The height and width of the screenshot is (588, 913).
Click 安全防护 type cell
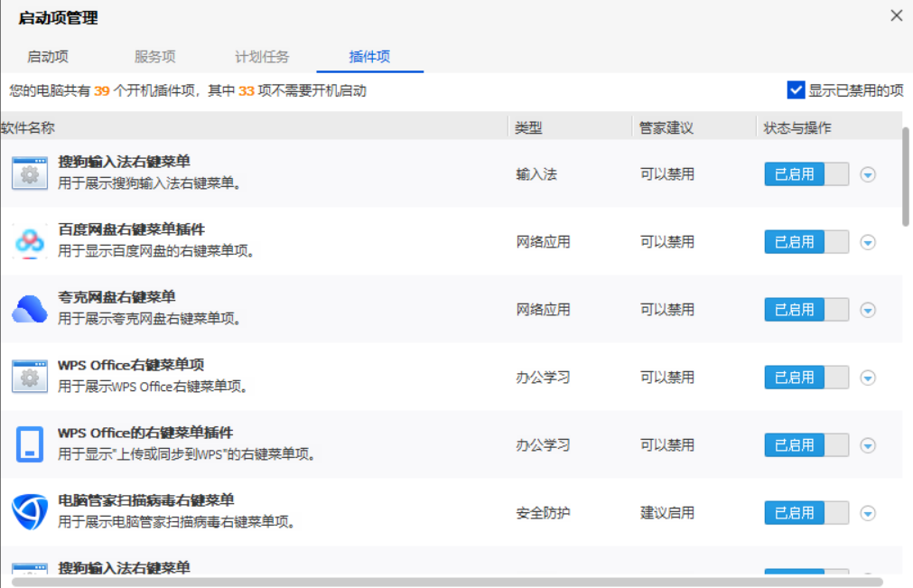(x=543, y=513)
